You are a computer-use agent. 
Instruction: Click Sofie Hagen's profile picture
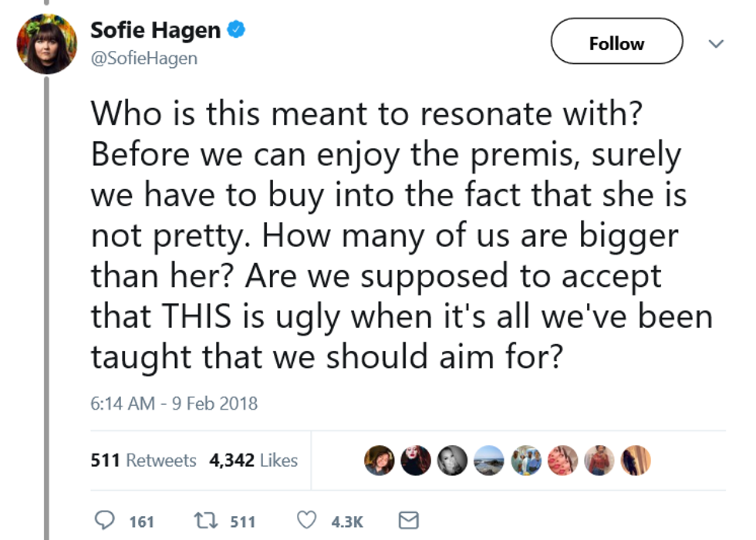point(46,44)
